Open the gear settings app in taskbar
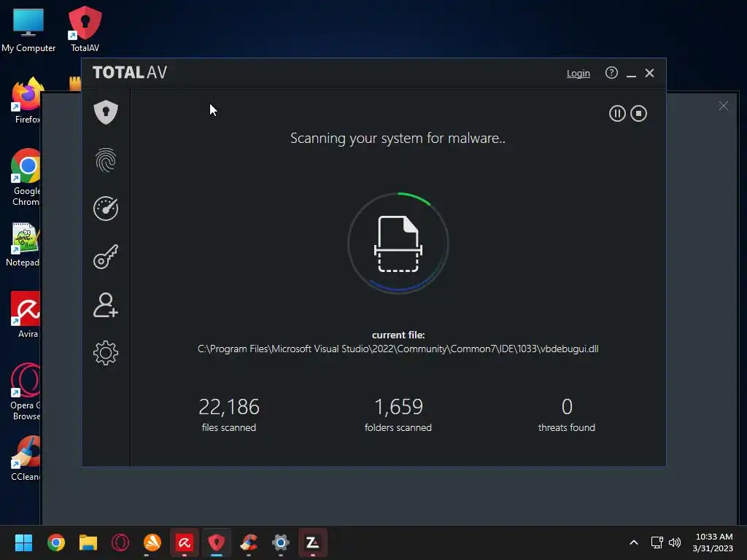Image resolution: width=747 pixels, height=560 pixels. [x=281, y=542]
